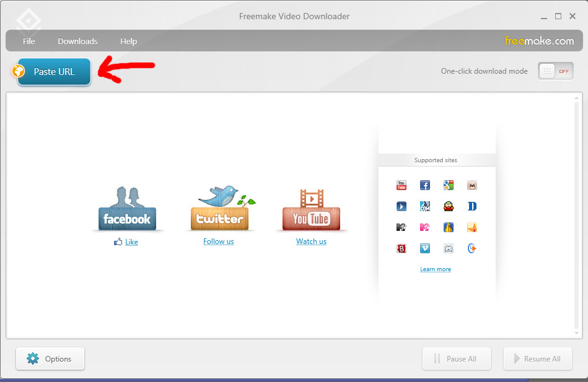Click the large Twitter bird badge
588x382 pixels.
point(221,207)
